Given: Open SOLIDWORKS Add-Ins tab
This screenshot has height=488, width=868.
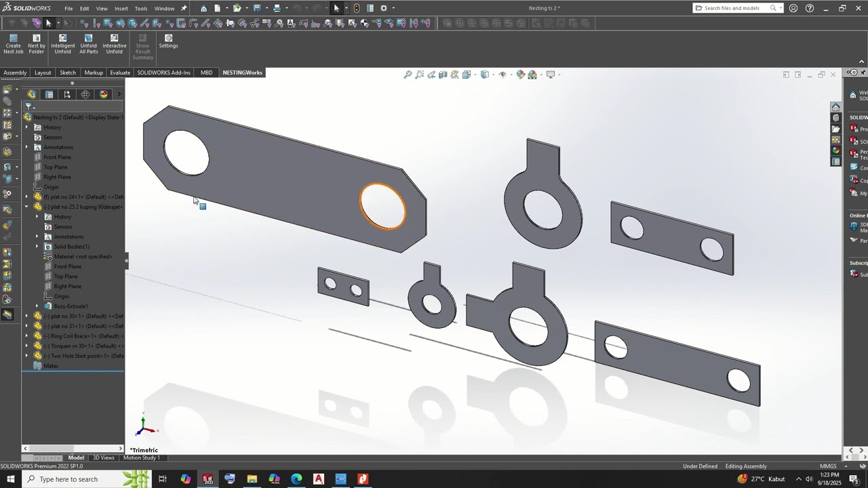Looking at the screenshot, I should 163,73.
